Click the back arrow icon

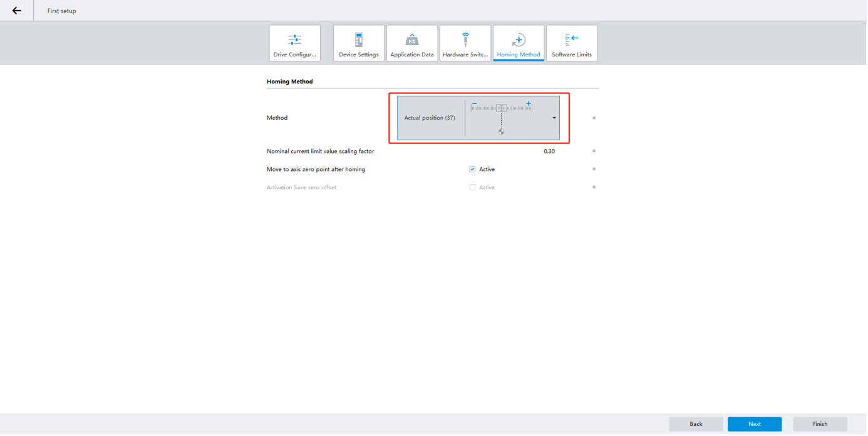click(x=17, y=11)
